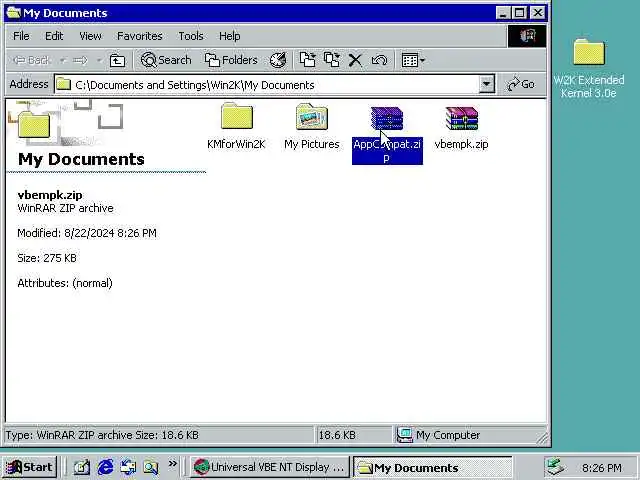Click the Move To toolbar icon

(x=307, y=60)
